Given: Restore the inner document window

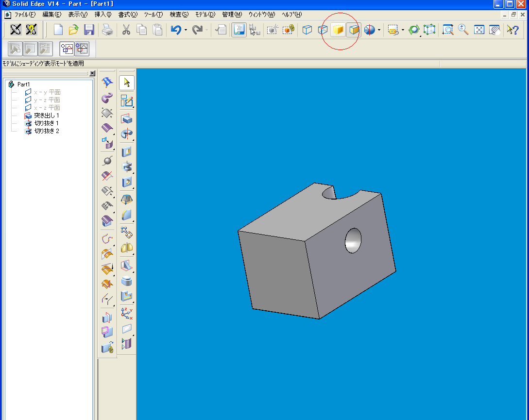Looking at the screenshot, I should click(513, 15).
